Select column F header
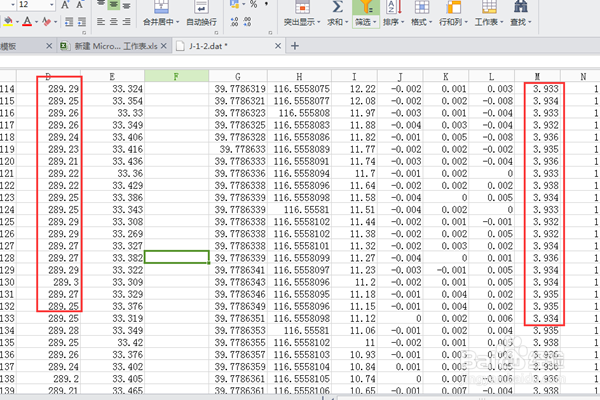Viewport: 600px width, 400px height. coord(176,76)
